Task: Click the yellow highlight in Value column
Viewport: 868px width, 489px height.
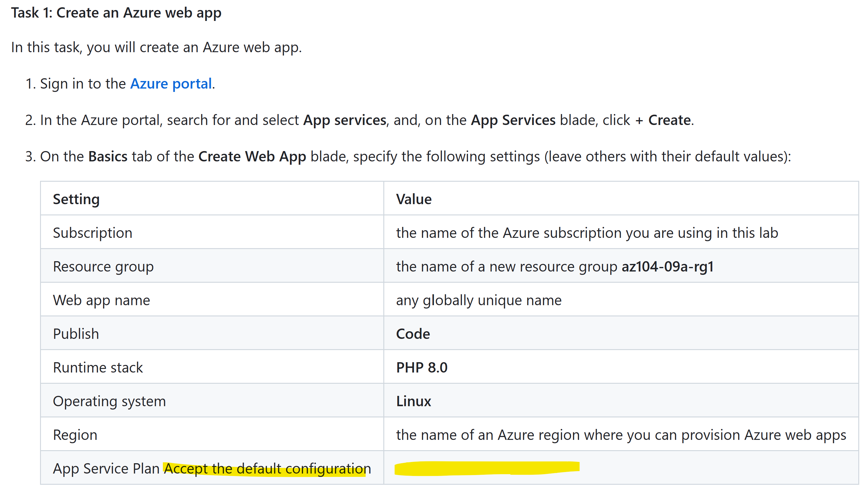Action: pos(486,468)
